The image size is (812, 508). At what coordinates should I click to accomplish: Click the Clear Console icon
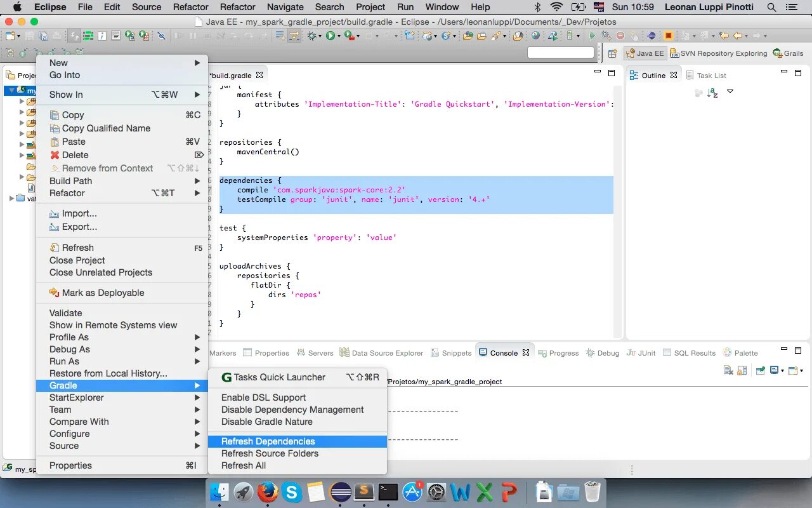click(x=728, y=370)
